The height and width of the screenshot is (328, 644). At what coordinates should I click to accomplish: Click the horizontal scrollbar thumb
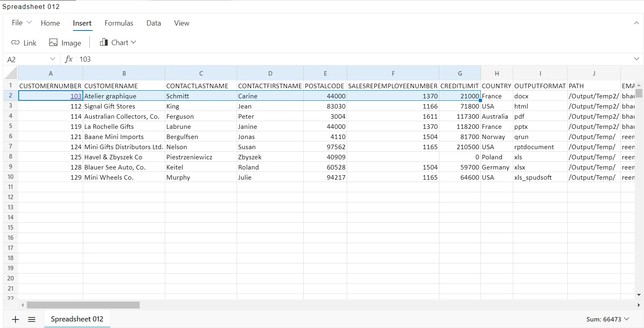(x=83, y=305)
